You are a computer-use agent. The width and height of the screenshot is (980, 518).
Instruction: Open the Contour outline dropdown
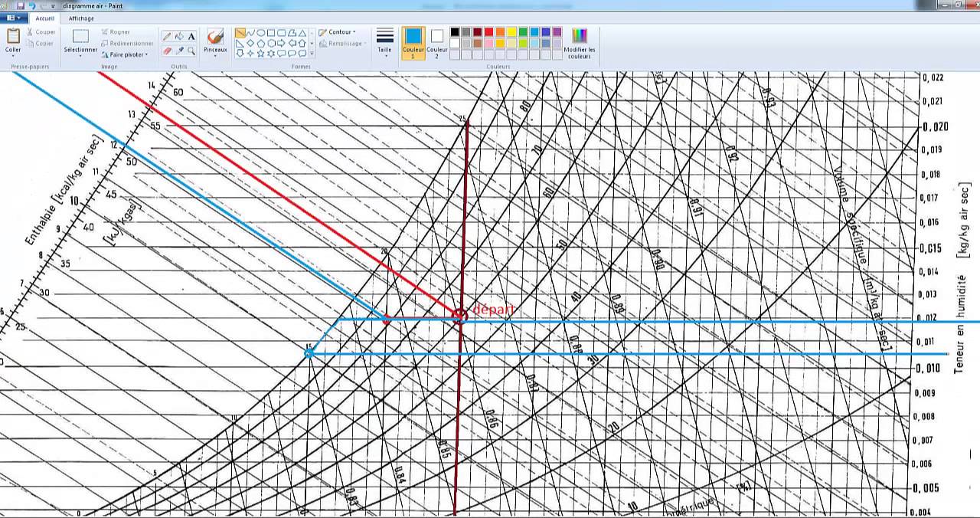pyautogui.click(x=338, y=32)
